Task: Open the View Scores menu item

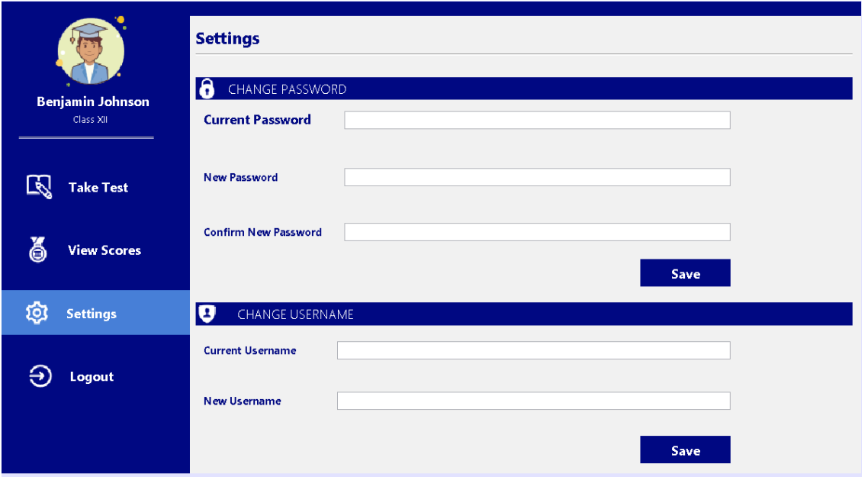Action: 95,250
